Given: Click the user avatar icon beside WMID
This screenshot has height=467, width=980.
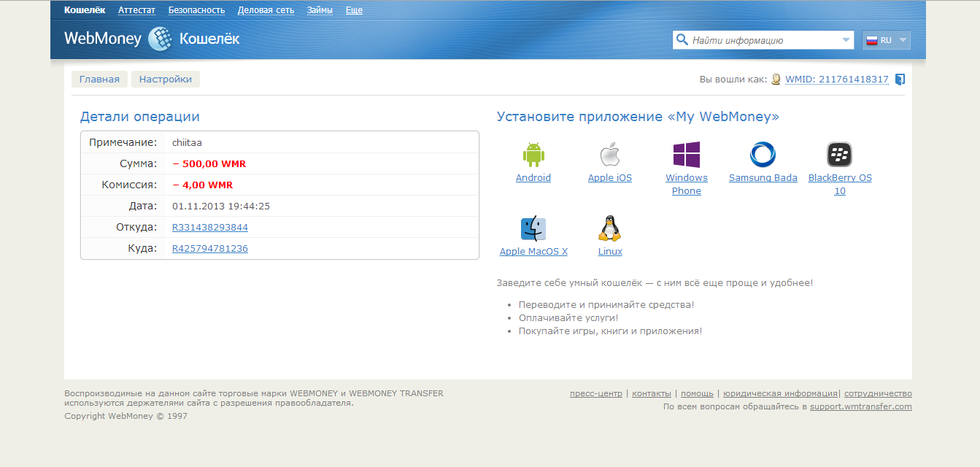Looking at the screenshot, I should (776, 80).
